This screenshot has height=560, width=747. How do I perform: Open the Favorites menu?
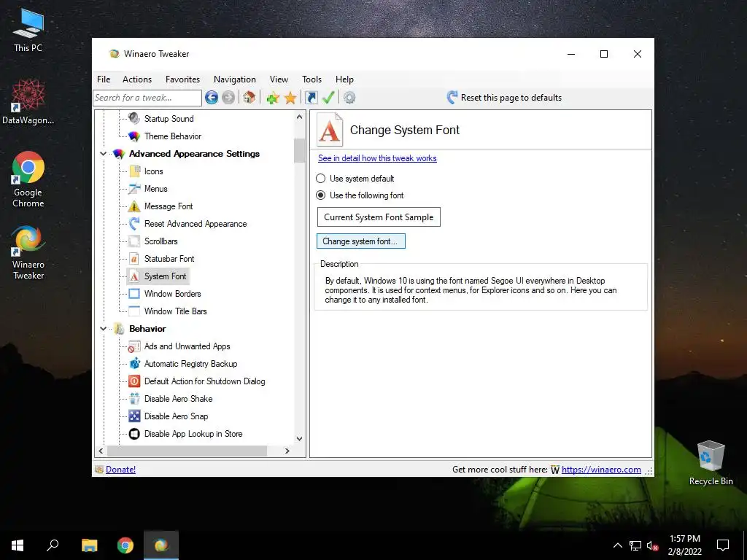[x=182, y=79]
